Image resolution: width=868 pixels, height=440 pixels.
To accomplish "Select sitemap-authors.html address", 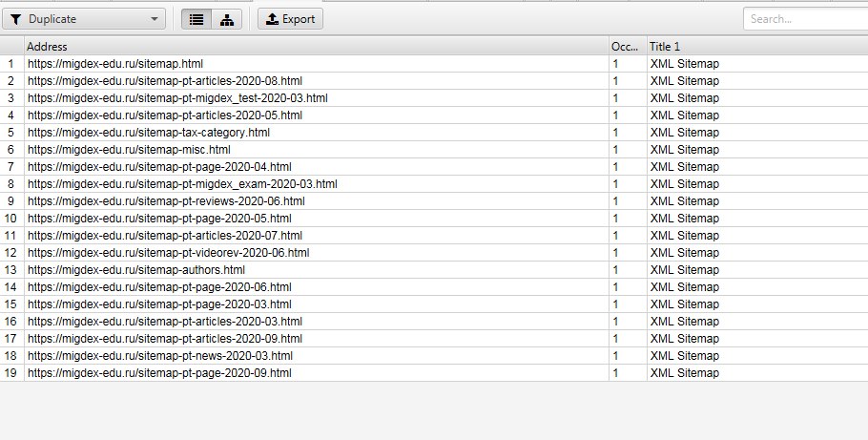I will point(136,270).
